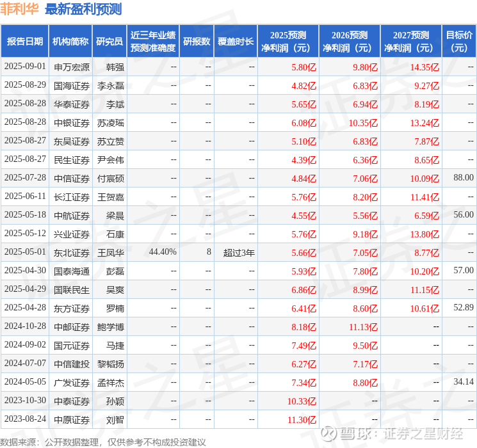Click the 菲利华 title text
The height and width of the screenshot is (448, 477).
19,9
